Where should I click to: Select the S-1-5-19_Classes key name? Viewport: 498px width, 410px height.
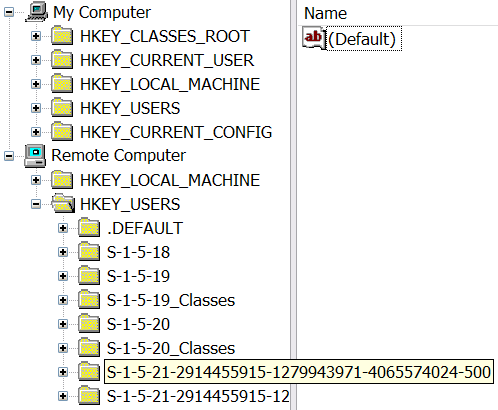[171, 300]
